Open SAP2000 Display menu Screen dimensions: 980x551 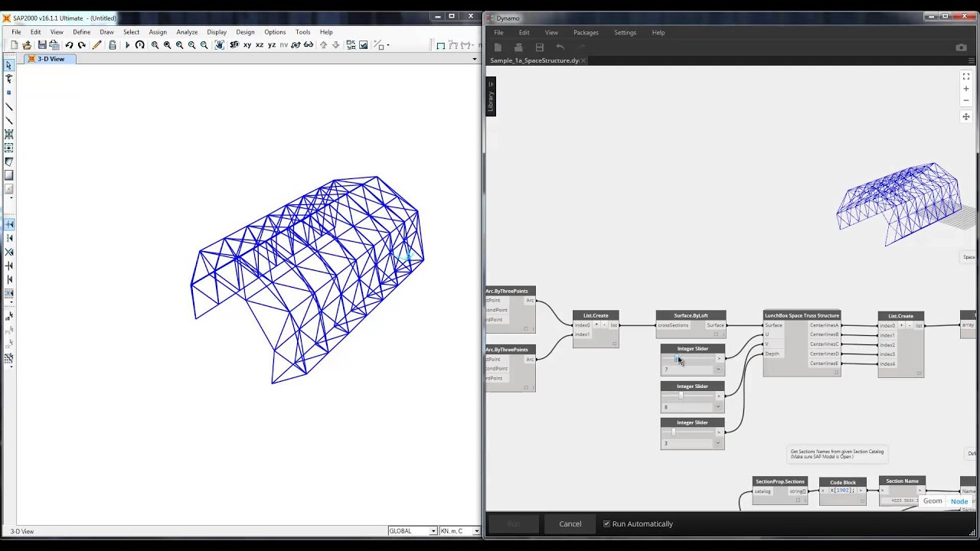tap(217, 32)
